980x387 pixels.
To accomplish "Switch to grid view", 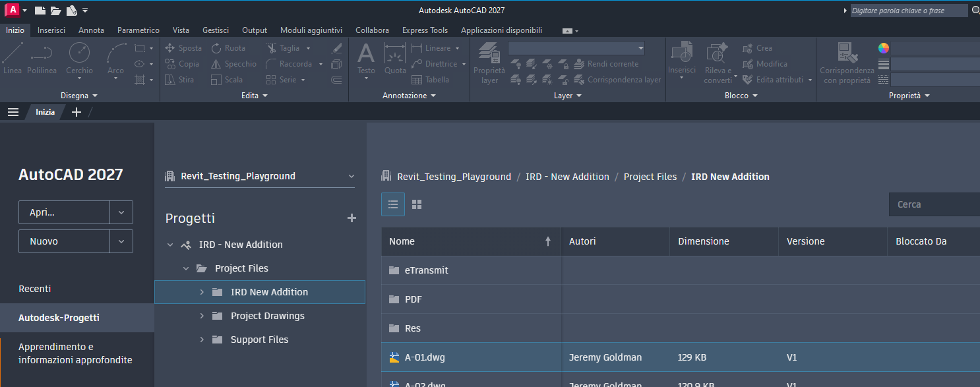I will (417, 204).
